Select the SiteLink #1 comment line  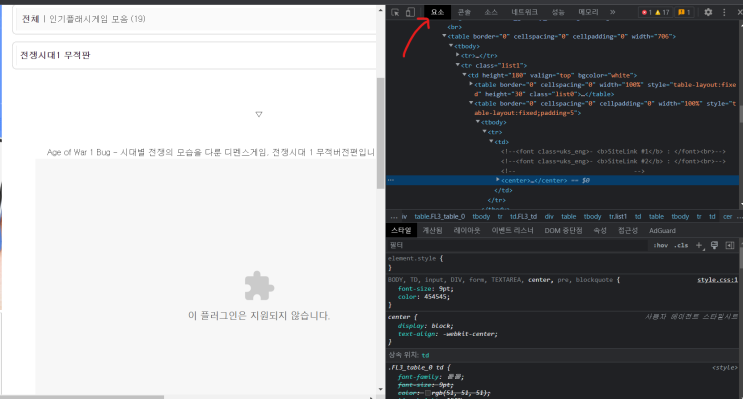point(613,152)
